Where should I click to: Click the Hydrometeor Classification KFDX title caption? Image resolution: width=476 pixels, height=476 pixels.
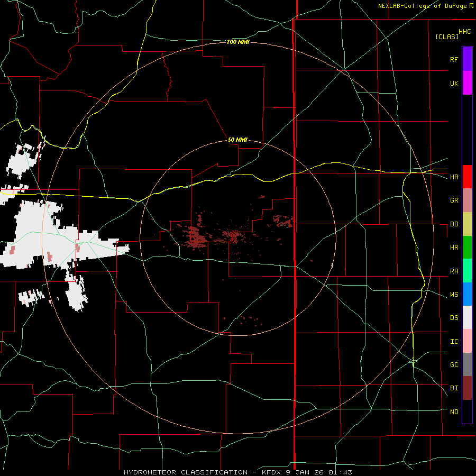pyautogui.click(x=237, y=472)
